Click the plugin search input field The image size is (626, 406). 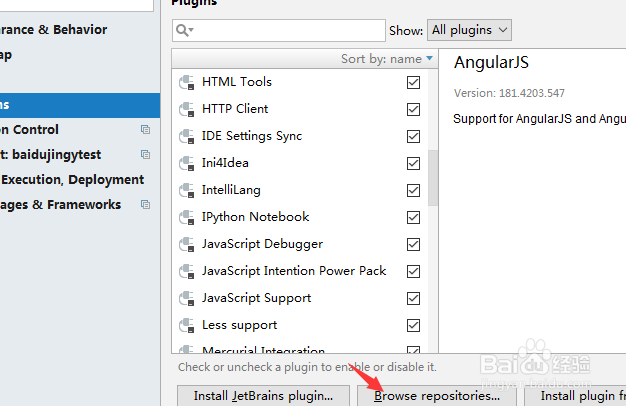290,31
